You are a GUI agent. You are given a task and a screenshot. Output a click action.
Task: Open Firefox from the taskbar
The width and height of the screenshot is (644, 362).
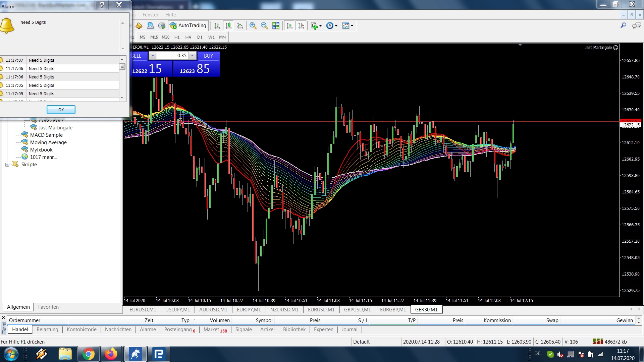click(111, 354)
